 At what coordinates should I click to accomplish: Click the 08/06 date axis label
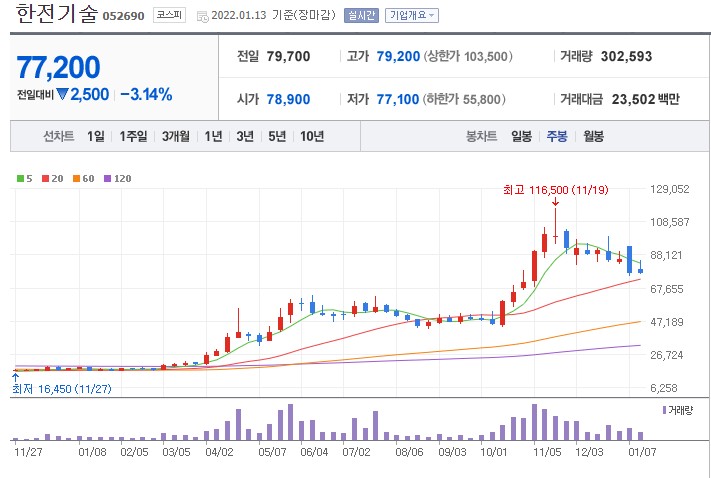(409, 452)
